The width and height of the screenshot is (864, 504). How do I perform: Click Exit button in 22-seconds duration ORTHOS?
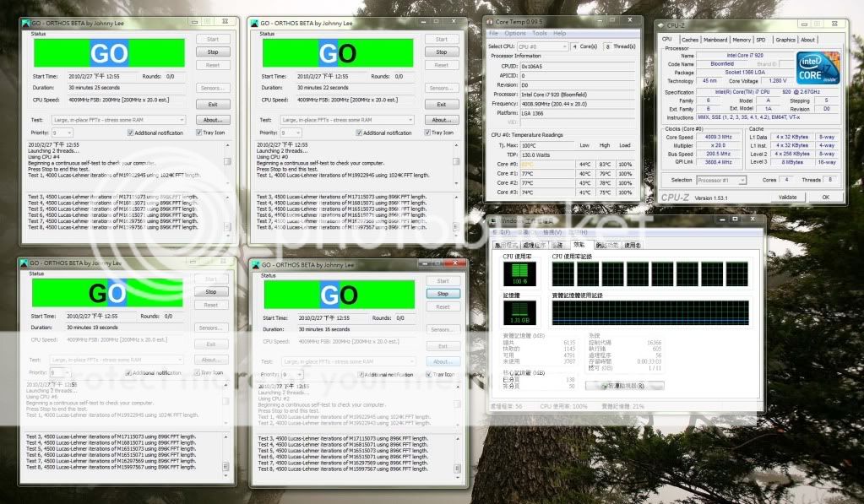[442, 104]
